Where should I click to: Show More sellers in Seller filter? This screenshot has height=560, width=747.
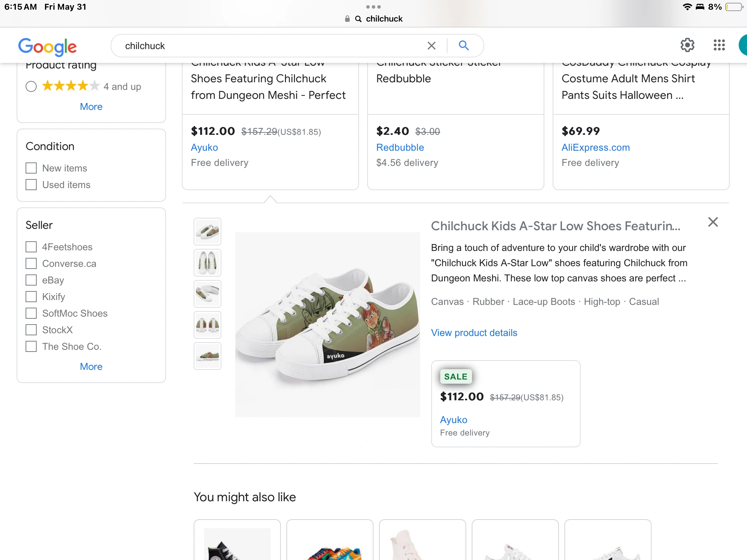[91, 367]
